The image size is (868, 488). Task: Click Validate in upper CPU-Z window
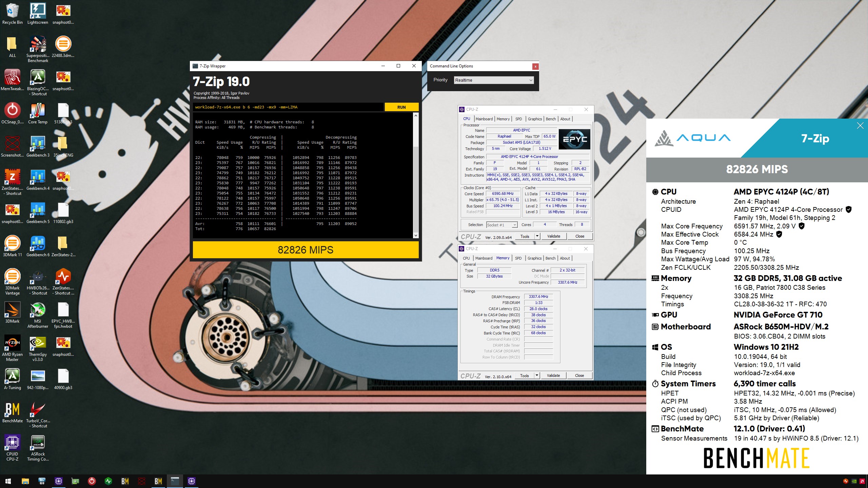[554, 236]
